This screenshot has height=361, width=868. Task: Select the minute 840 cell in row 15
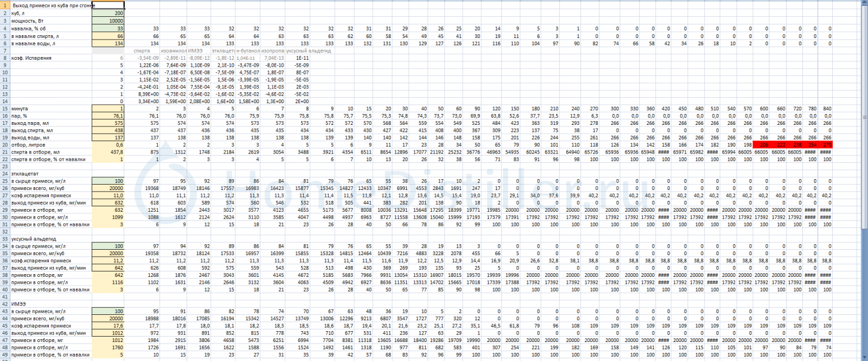point(826,109)
